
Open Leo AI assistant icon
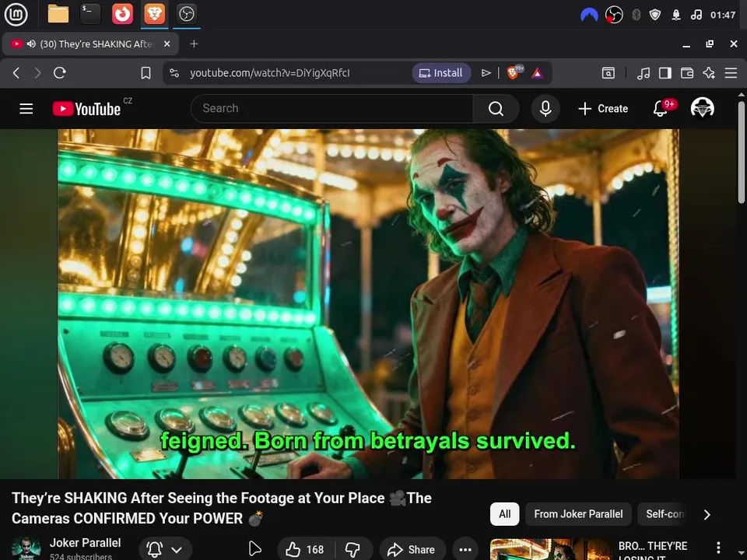pyautogui.click(x=709, y=73)
